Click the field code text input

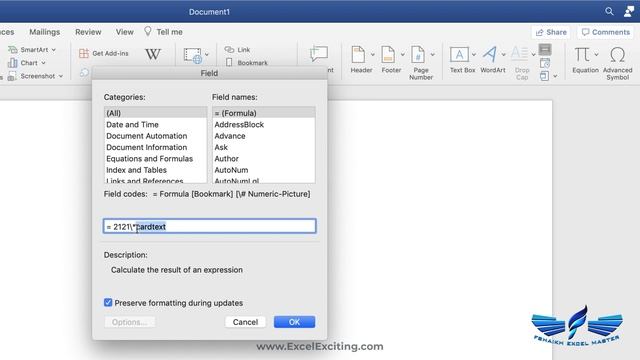(x=209, y=226)
